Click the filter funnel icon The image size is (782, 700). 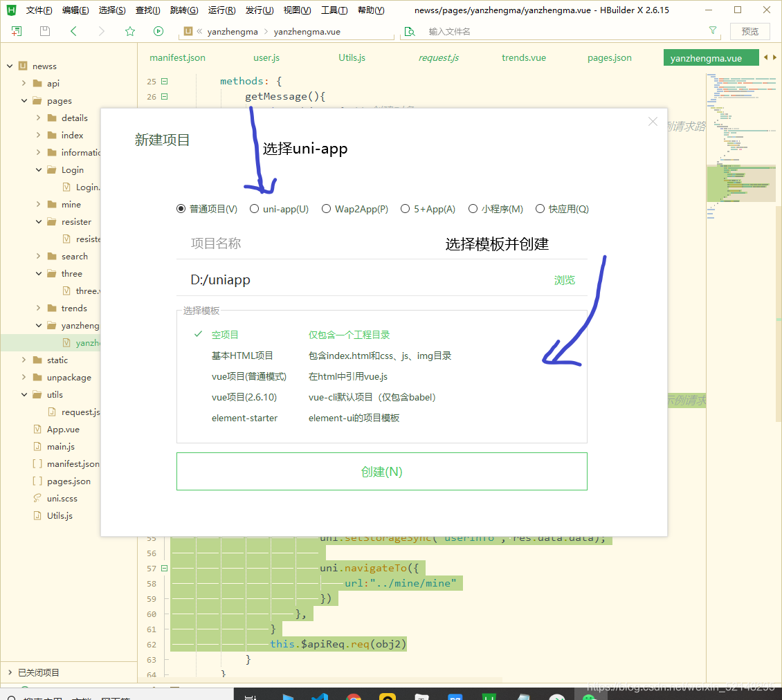point(713,30)
